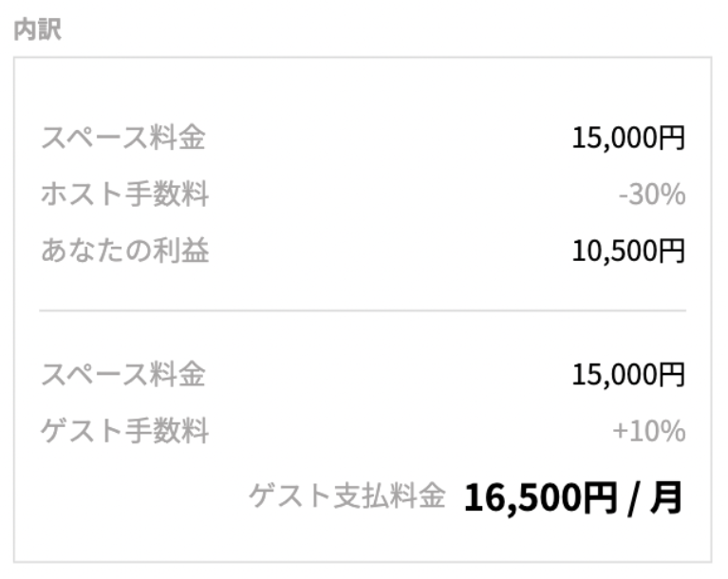Click the bold 16,500 total number
Image resolution: width=728 pixels, height=579 pixels.
point(523,497)
